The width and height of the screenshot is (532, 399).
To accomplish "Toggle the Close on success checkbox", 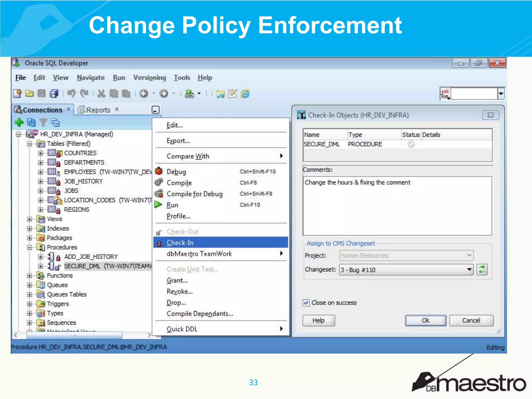I will (x=306, y=303).
